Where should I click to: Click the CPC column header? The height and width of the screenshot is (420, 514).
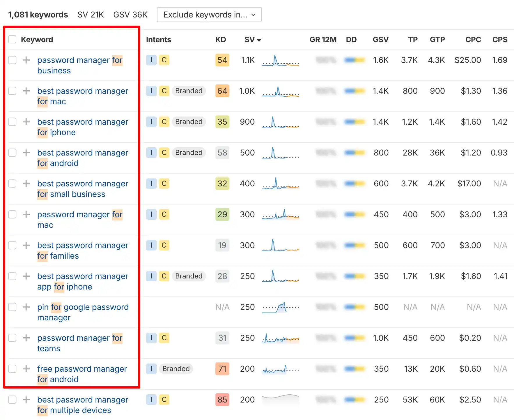[x=473, y=40]
